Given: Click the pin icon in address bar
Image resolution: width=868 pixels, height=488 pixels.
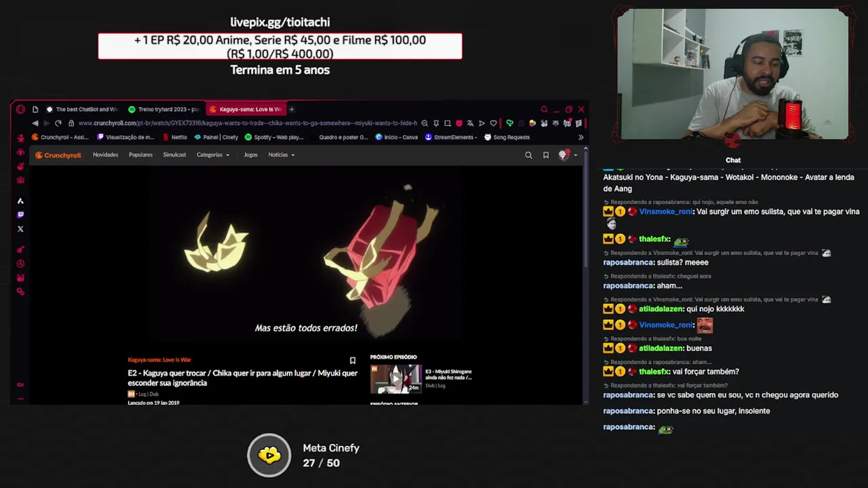Looking at the screenshot, I should point(436,123).
